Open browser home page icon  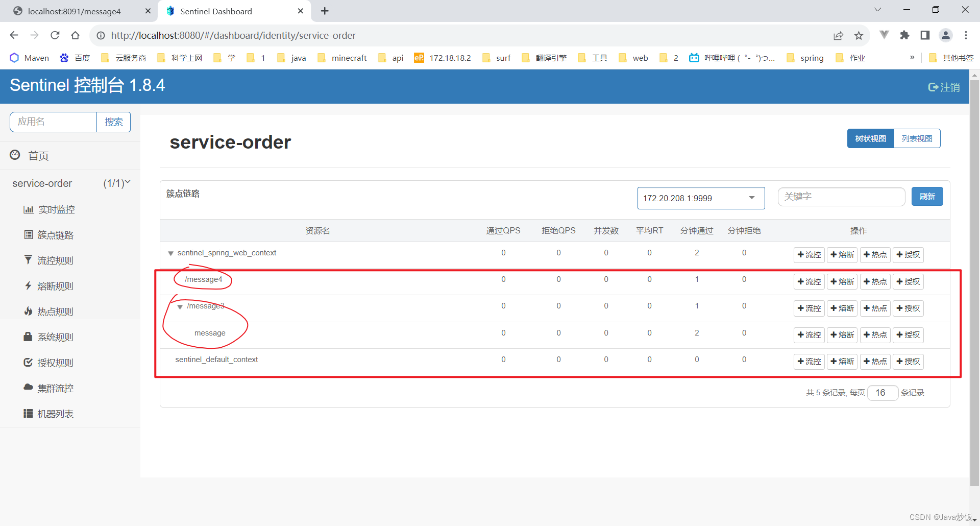(x=76, y=35)
